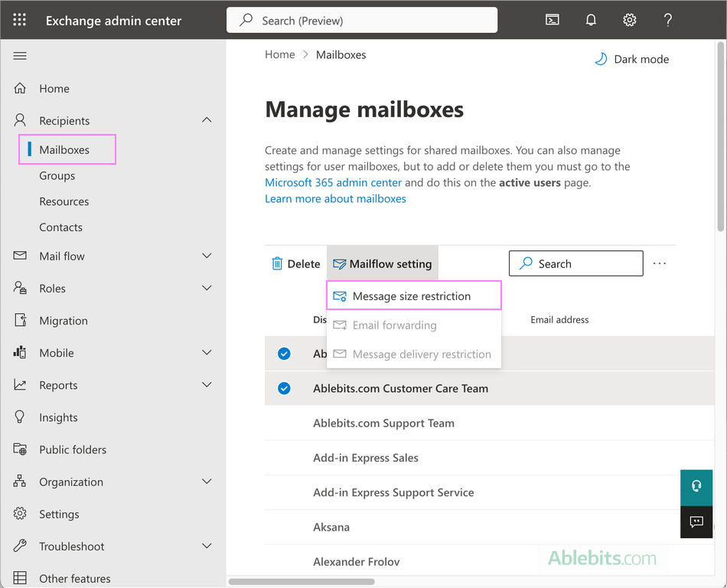Open the app launcher waffle icon
This screenshot has width=727, height=588.
pos(19,19)
